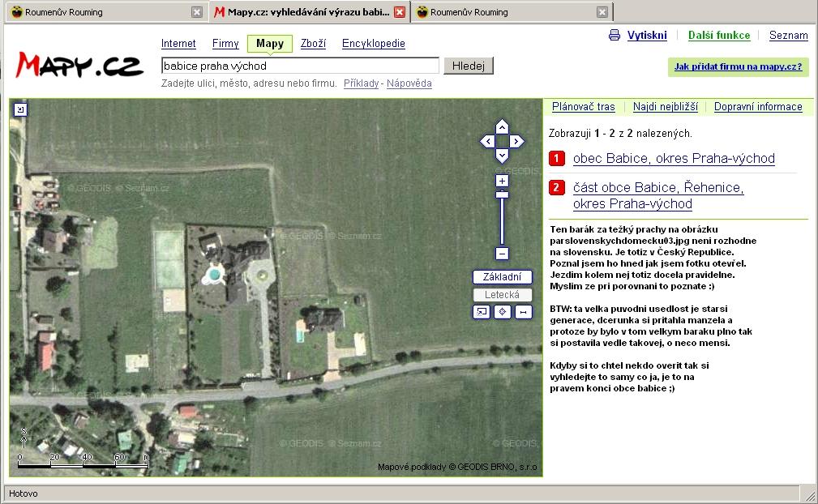Image resolution: width=818 pixels, height=504 pixels.
Task: Click the printer icon next to Vytiskni
Action: [x=615, y=36]
